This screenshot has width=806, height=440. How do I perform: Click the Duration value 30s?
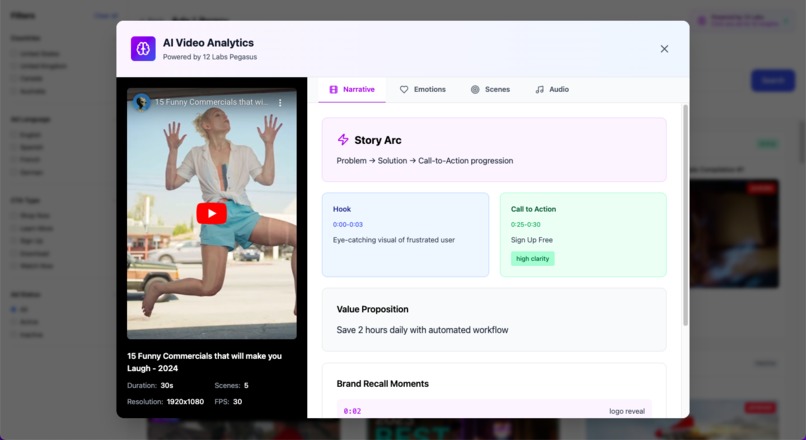click(167, 386)
